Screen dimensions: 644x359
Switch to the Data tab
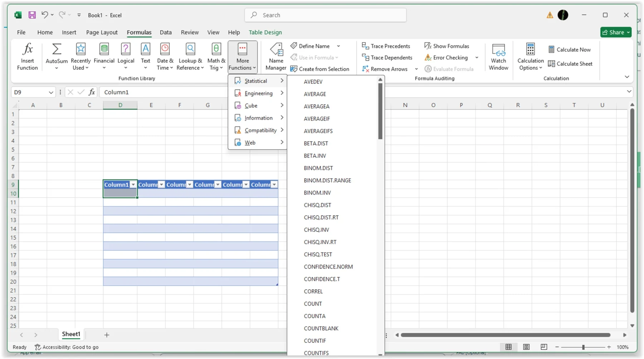click(166, 32)
